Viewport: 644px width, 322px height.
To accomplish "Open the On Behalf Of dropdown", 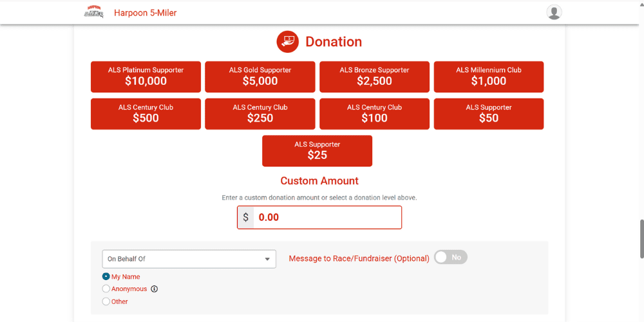I will click(x=189, y=259).
